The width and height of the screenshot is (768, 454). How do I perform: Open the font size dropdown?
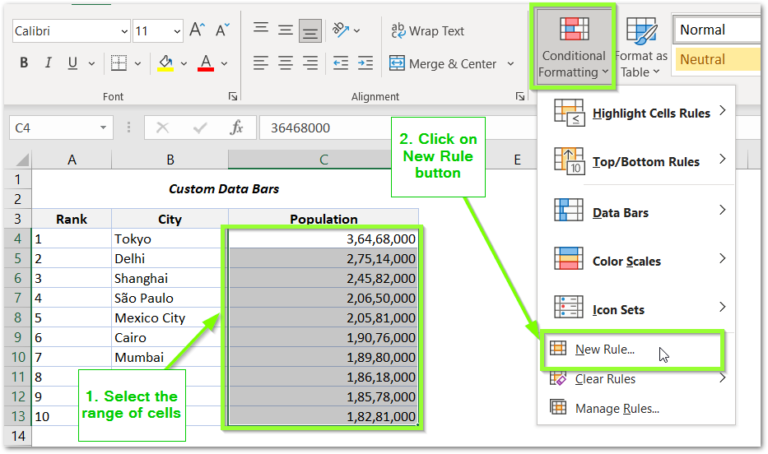coord(177,31)
